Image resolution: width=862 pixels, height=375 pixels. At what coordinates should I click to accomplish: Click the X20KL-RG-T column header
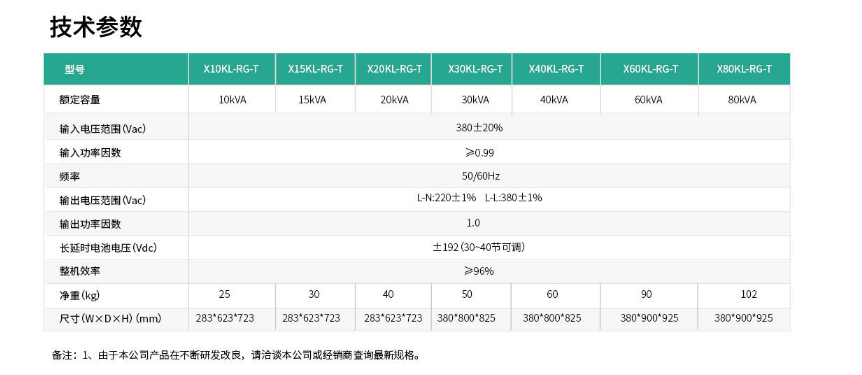tap(394, 69)
